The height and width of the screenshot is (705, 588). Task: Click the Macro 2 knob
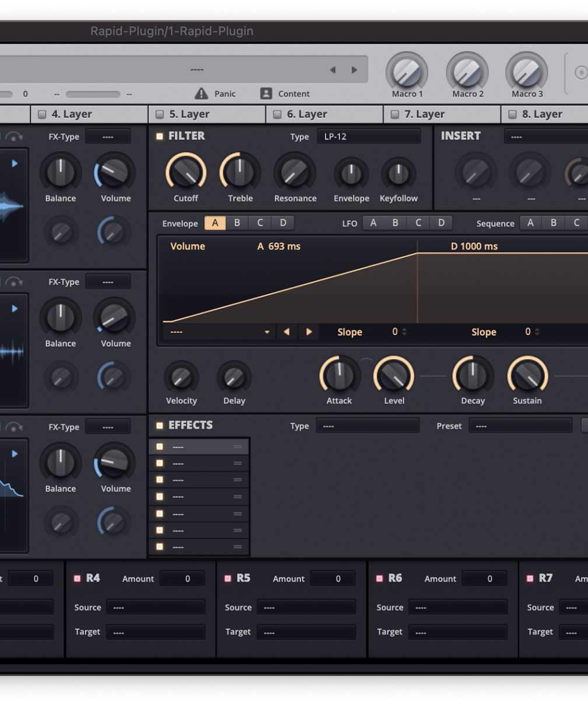pyautogui.click(x=467, y=72)
